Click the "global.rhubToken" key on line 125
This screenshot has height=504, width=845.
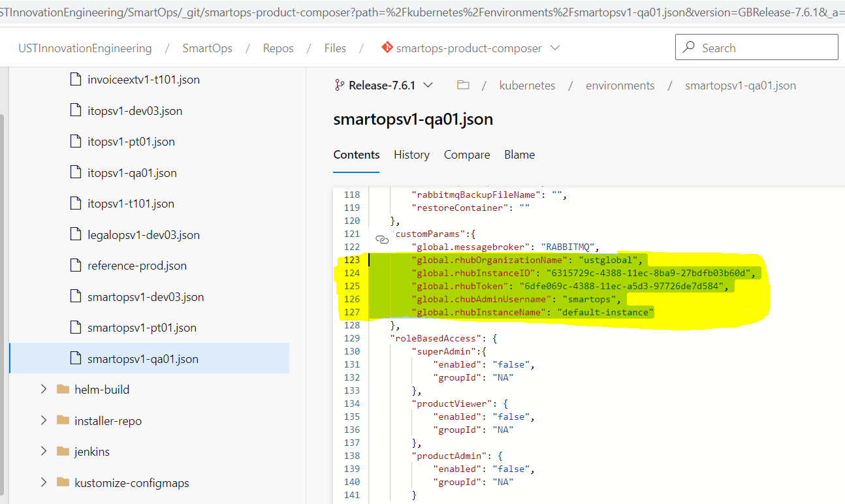(458, 286)
